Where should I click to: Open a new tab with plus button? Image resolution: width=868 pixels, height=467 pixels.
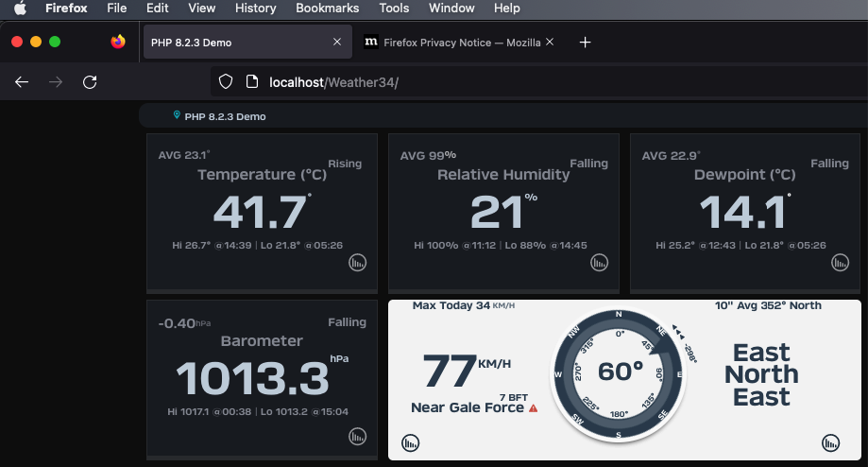point(586,43)
